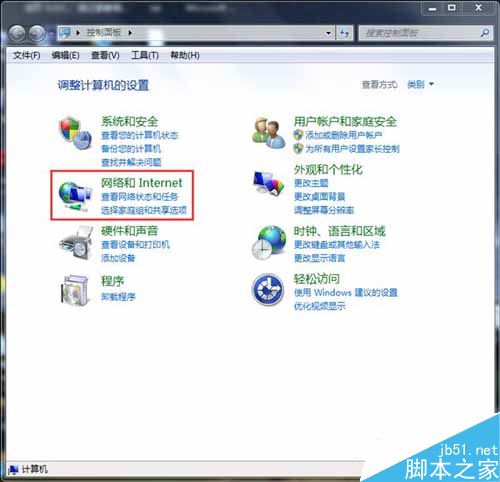Click 查看您的计算机状态 link
Image resolution: width=500 pixels, height=482 pixels.
pyautogui.click(x=140, y=135)
